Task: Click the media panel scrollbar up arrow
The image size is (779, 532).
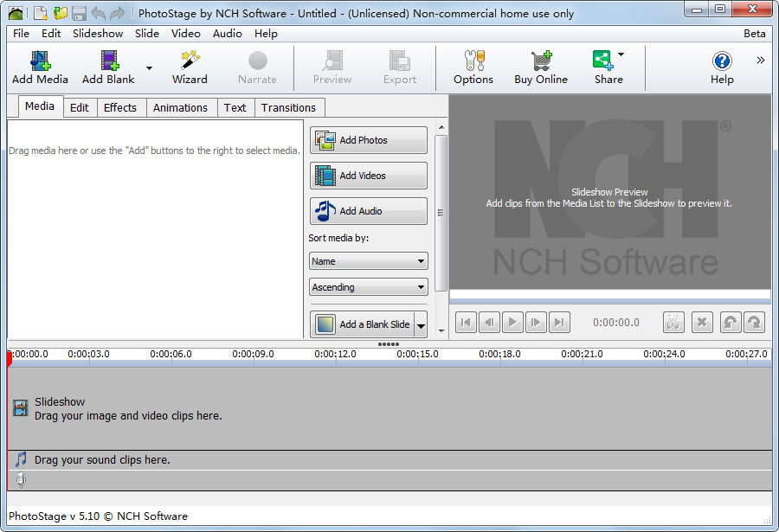Action: pos(441,128)
